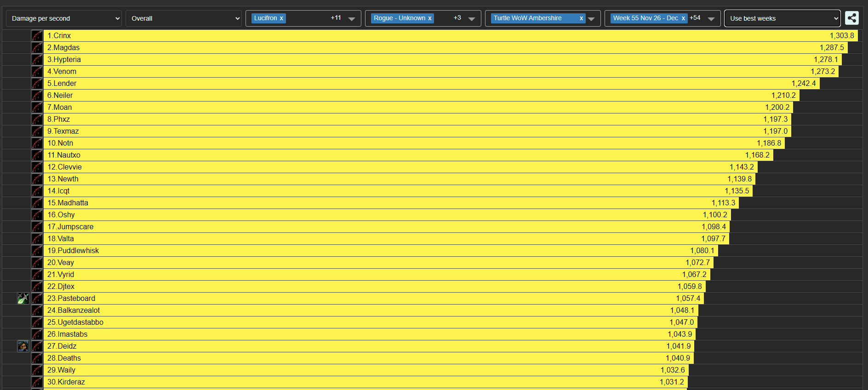868x390 pixels.
Task: Open player Venom's ranking entry
Action: (441, 71)
